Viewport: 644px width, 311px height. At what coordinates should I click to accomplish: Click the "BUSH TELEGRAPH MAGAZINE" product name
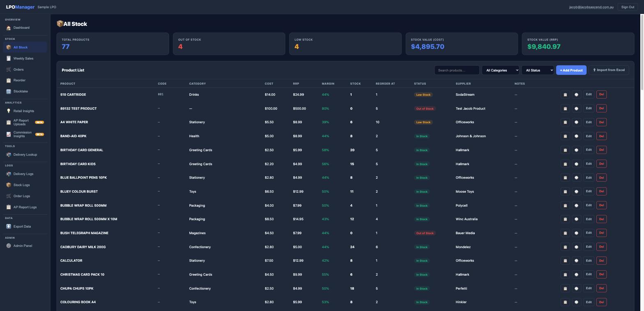[x=84, y=233]
